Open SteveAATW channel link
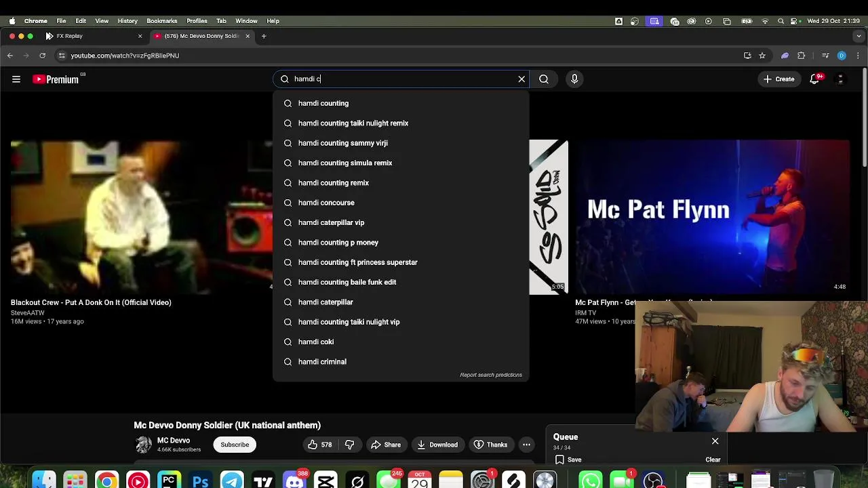Screen dimensions: 868x488 [28, 313]
